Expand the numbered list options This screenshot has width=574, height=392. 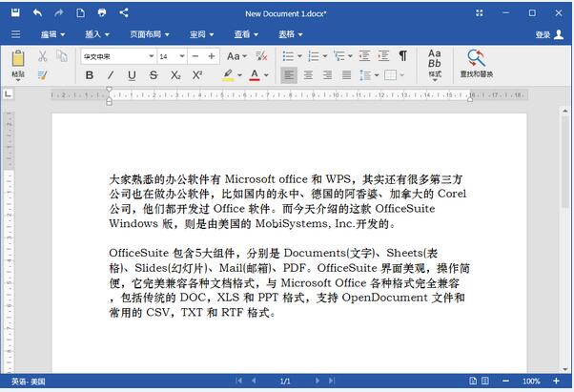click(325, 56)
